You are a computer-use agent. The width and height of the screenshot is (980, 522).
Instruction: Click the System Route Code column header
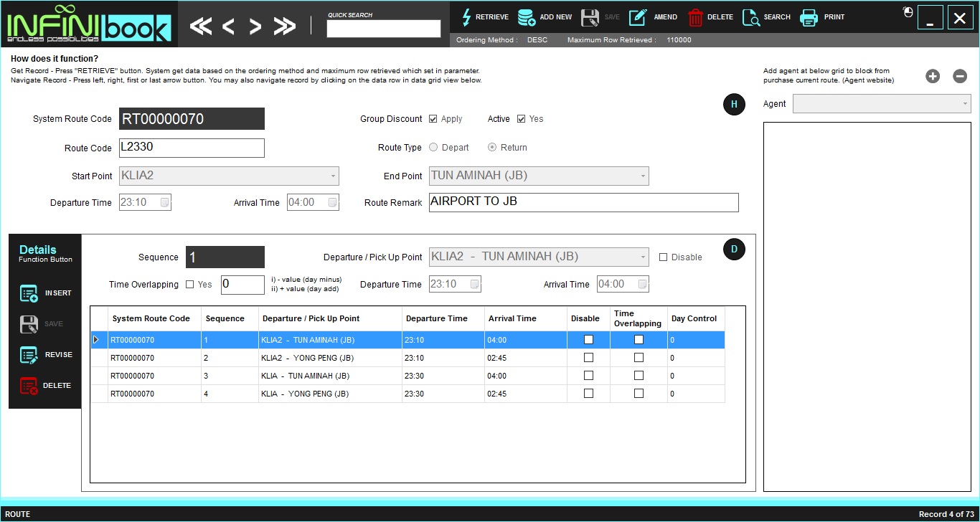coord(154,318)
